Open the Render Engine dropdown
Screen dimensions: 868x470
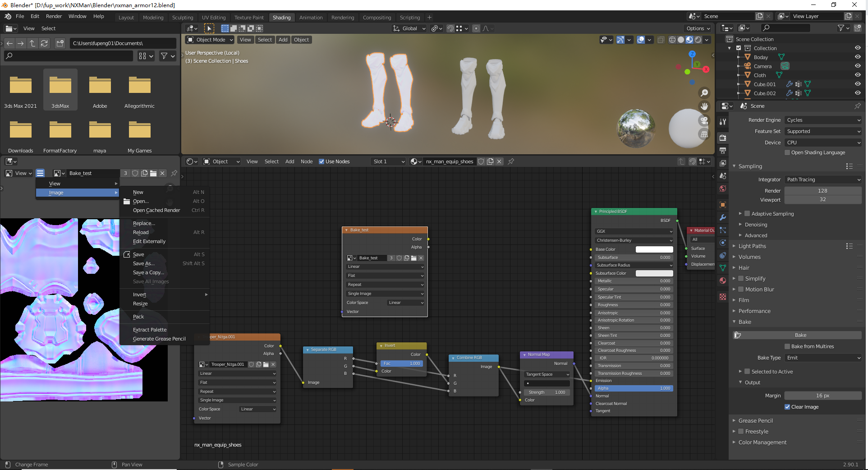tap(823, 120)
